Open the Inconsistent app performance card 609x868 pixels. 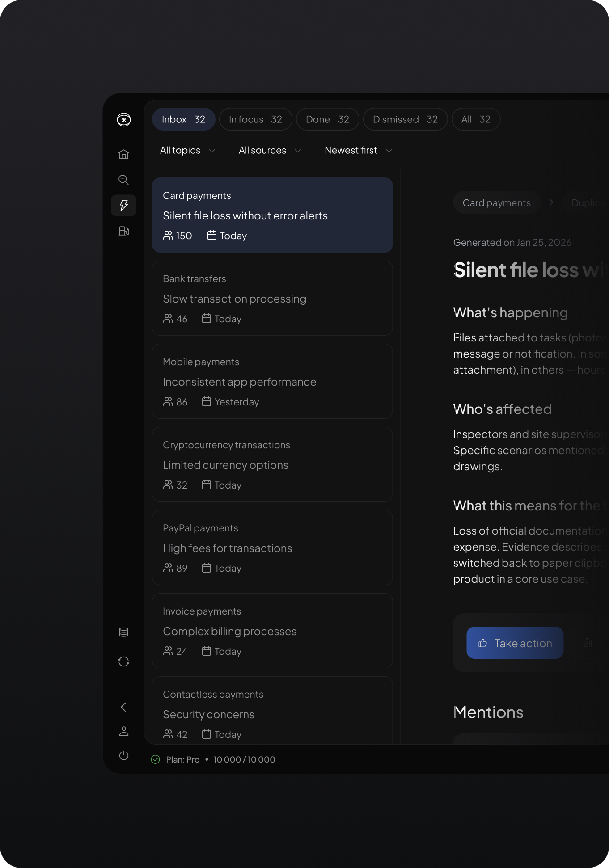point(272,381)
